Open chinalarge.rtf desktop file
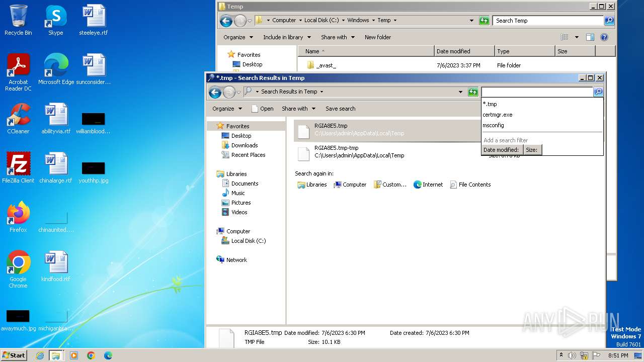 (x=56, y=168)
